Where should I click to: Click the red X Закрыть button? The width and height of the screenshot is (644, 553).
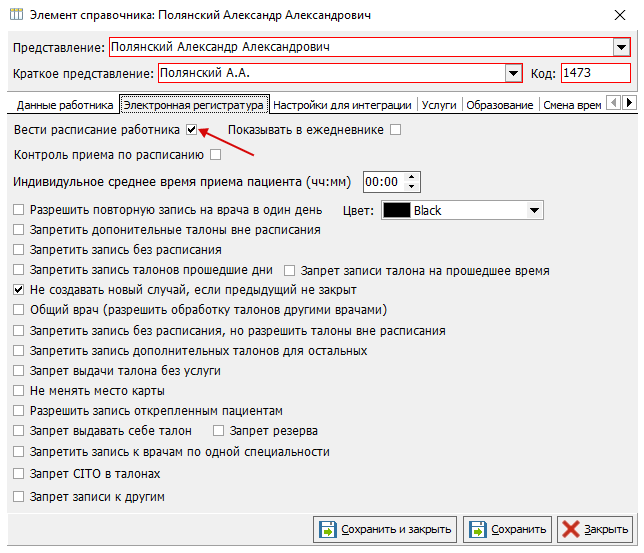595,529
